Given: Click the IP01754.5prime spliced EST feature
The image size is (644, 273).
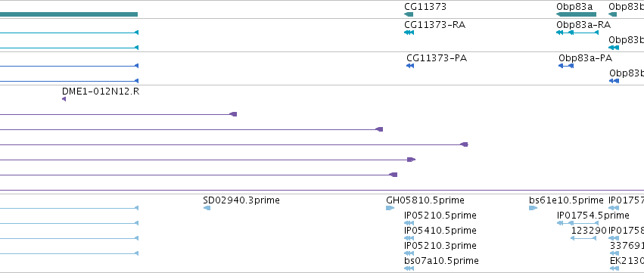Looking at the screenshot, I should (x=577, y=223).
